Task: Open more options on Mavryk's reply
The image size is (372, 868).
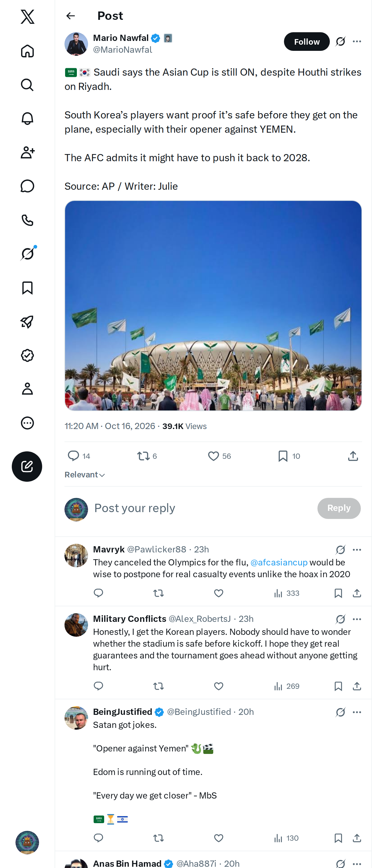Action: pos(357,550)
